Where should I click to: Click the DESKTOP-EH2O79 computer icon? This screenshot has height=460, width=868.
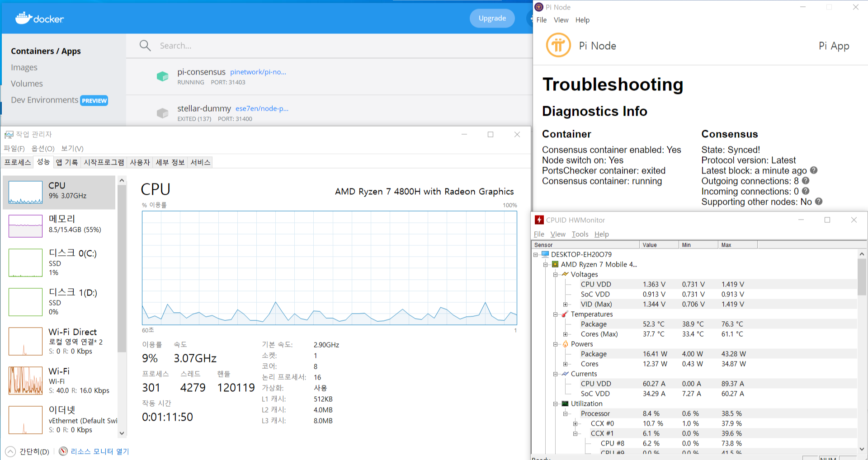545,254
